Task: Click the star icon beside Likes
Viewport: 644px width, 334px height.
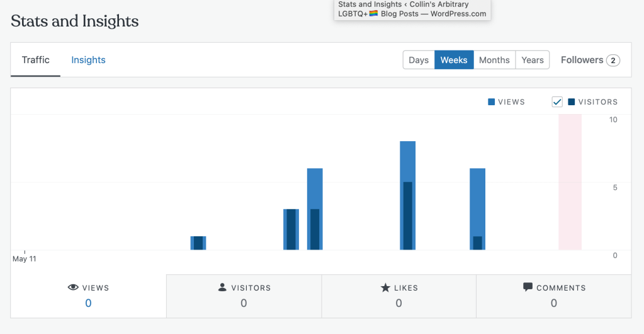Action: point(385,288)
